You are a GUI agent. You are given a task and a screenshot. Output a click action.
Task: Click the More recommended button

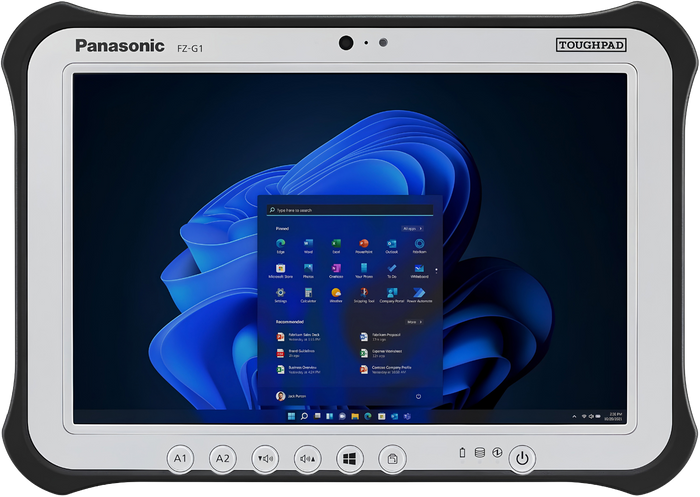coord(414,322)
